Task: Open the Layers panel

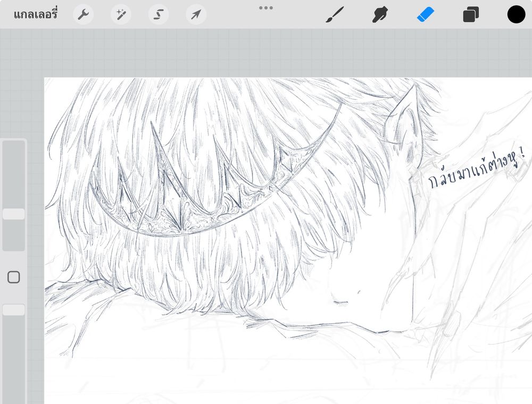Action: pyautogui.click(x=471, y=15)
